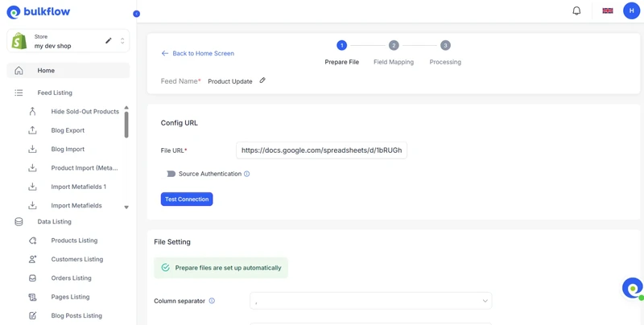Open Products Listing

coord(74,241)
